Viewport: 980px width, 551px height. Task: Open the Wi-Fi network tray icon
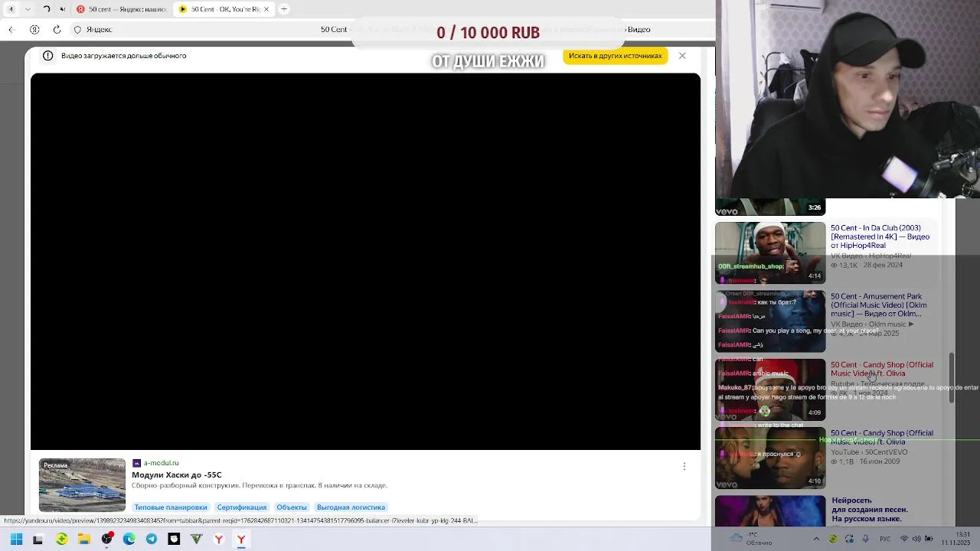pos(903,539)
